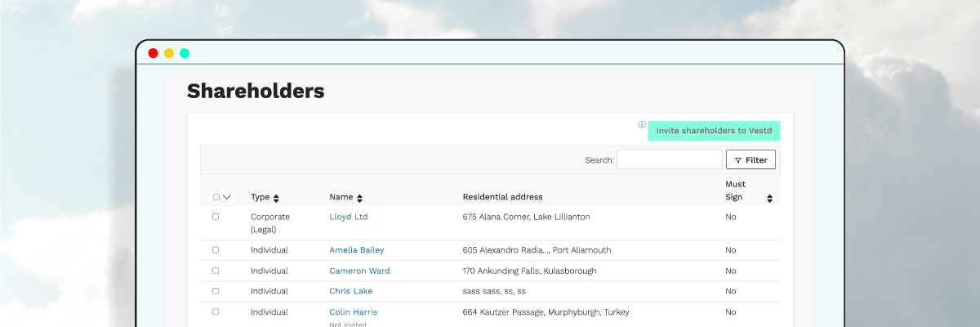View Colin Harris shareholder details
Viewport: 980px width, 327px height.
tap(353, 312)
